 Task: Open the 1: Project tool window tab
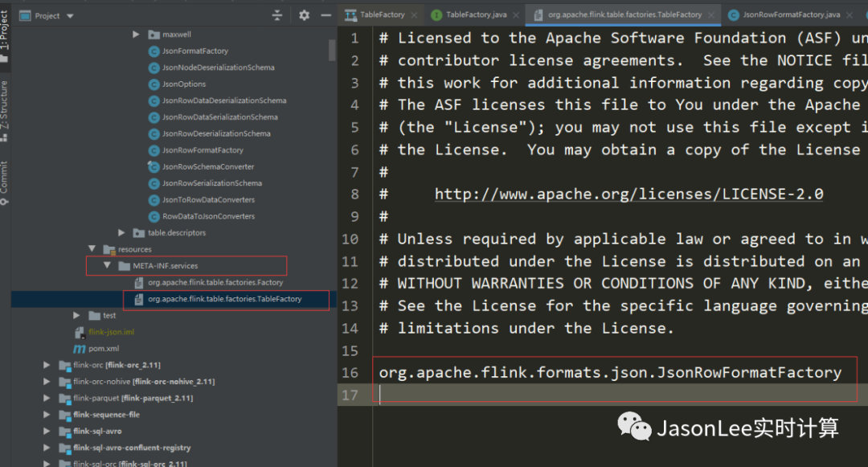click(5, 35)
